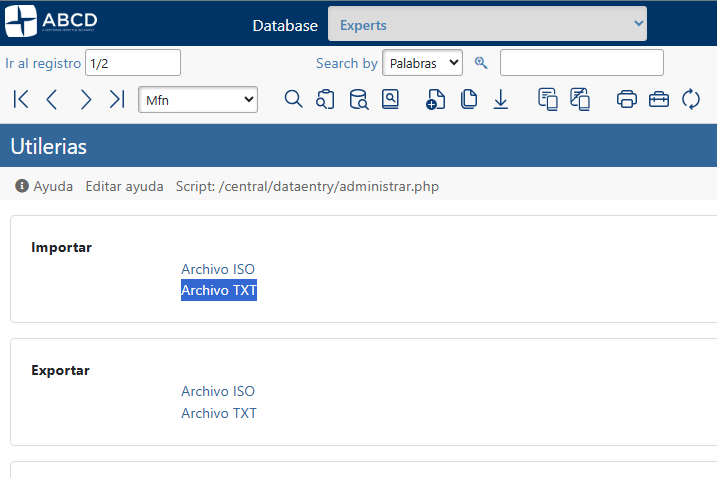This screenshot has height=478, width=717.
Task: Click Editar ayuda link
Action: (x=124, y=186)
